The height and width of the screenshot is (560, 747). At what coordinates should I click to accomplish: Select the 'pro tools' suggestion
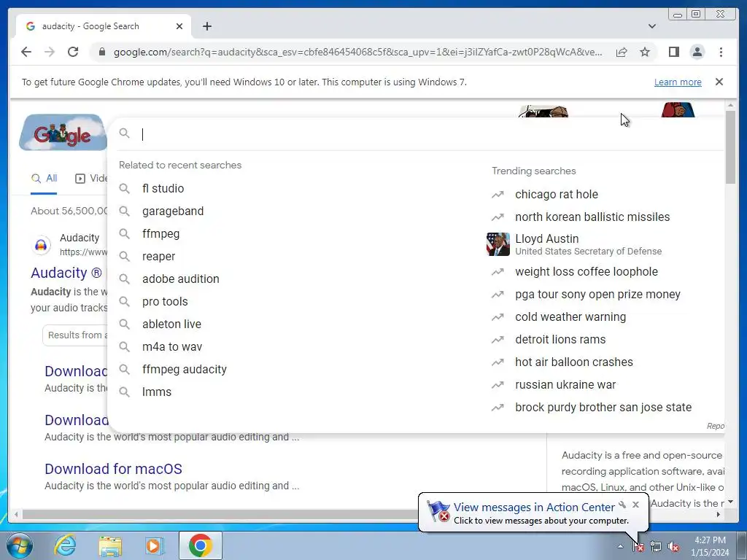click(165, 301)
